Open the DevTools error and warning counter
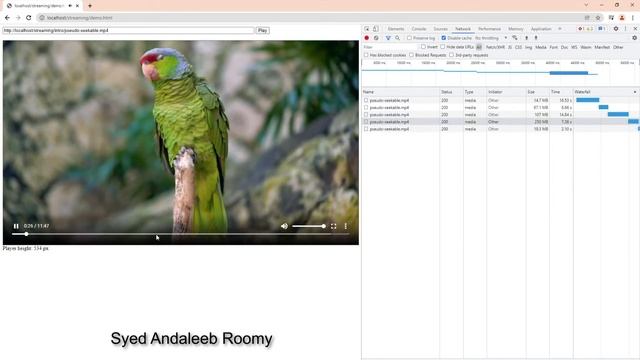This screenshot has height=360, width=640. (585, 29)
